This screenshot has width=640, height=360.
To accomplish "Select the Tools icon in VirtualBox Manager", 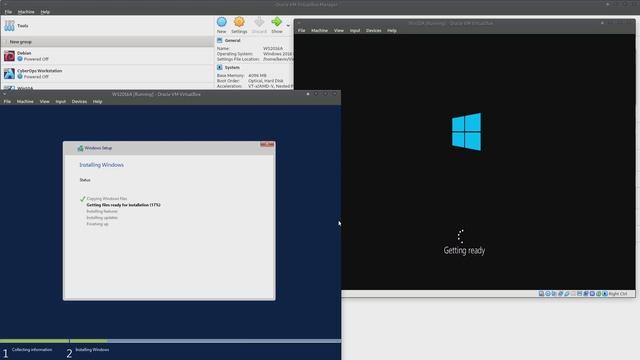I will 9,26.
